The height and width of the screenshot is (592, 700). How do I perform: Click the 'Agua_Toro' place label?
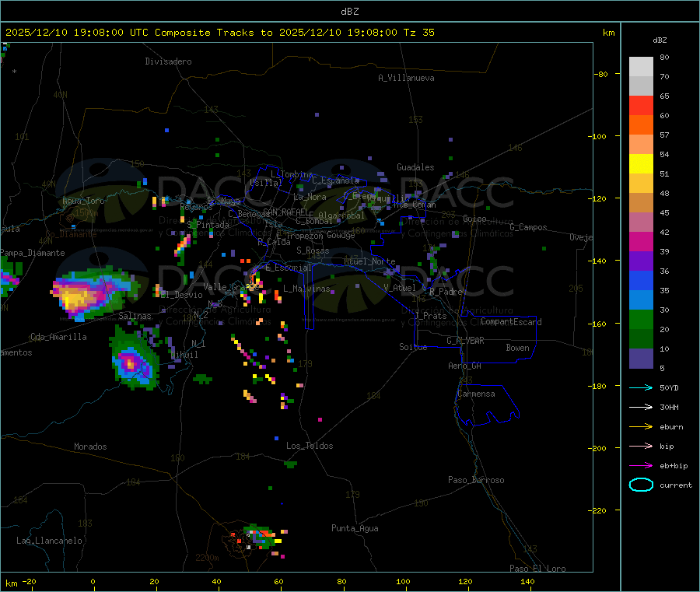coord(83,201)
